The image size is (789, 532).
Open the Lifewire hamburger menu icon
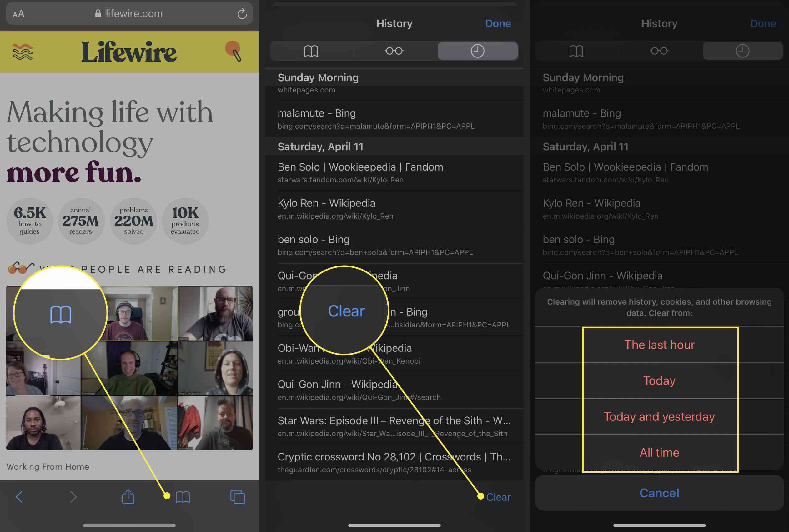(23, 52)
